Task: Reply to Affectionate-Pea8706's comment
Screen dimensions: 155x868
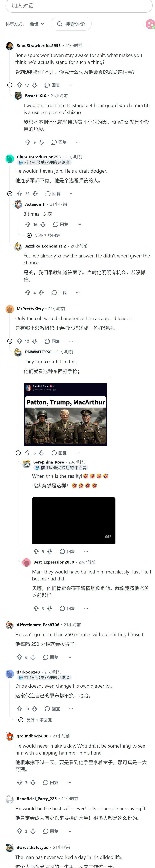Action: pyautogui.click(x=51, y=657)
